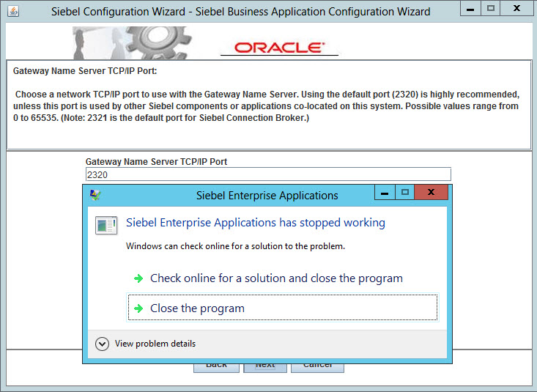Screen dimensions: 537x392
Task: Click 'Windows can check online' message text
Action: pyautogui.click(x=235, y=246)
